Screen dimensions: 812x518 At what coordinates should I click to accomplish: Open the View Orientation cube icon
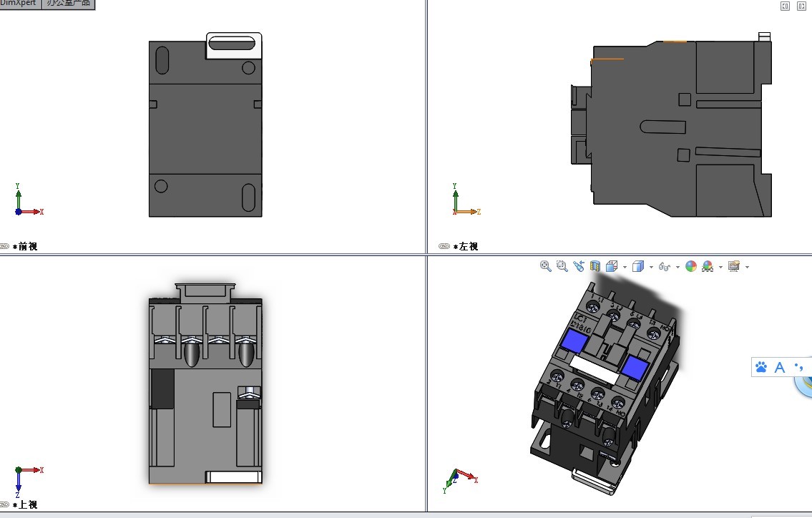tap(612, 266)
